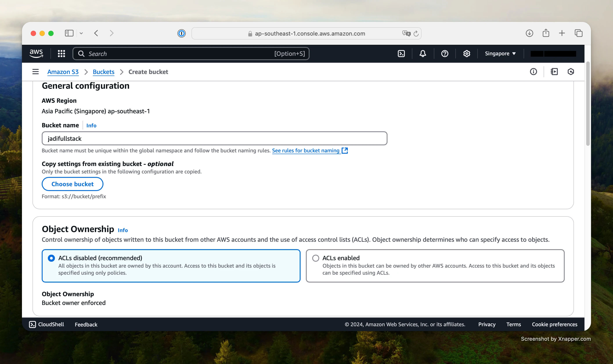Open the AWS services grid menu
This screenshot has width=613, height=364.
pyautogui.click(x=61, y=54)
